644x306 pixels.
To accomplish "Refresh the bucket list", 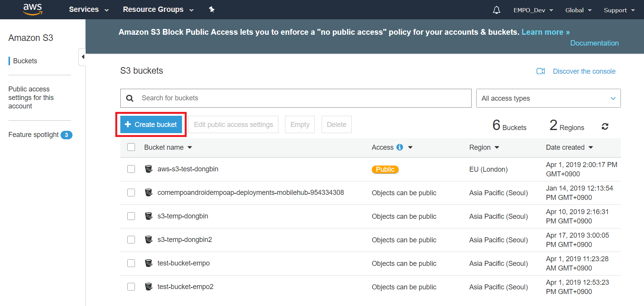I will 605,127.
